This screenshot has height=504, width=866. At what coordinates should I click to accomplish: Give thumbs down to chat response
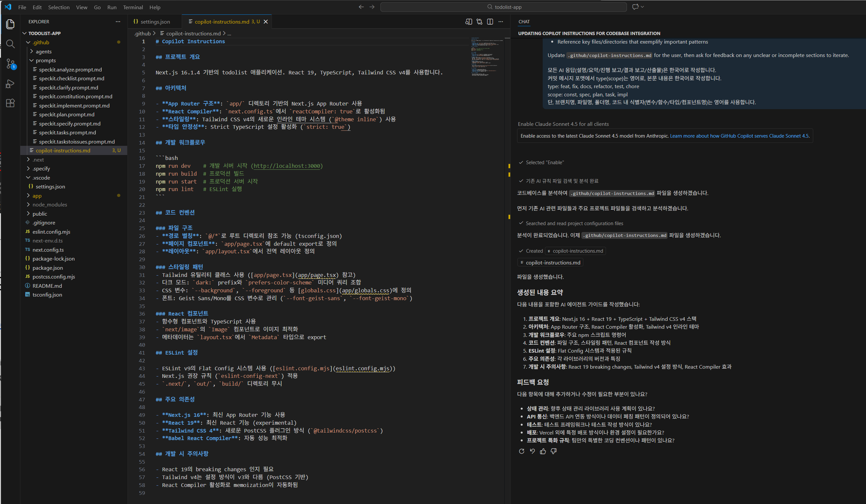pos(554,451)
